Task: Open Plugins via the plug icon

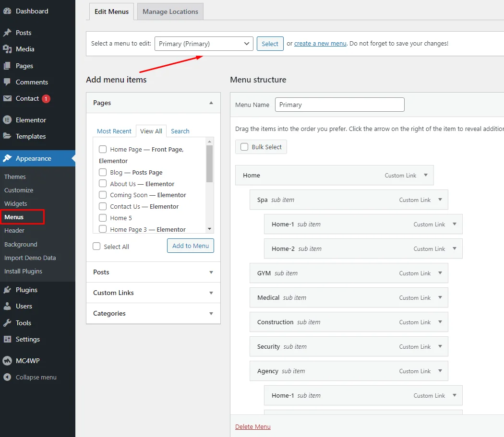Action: point(7,290)
